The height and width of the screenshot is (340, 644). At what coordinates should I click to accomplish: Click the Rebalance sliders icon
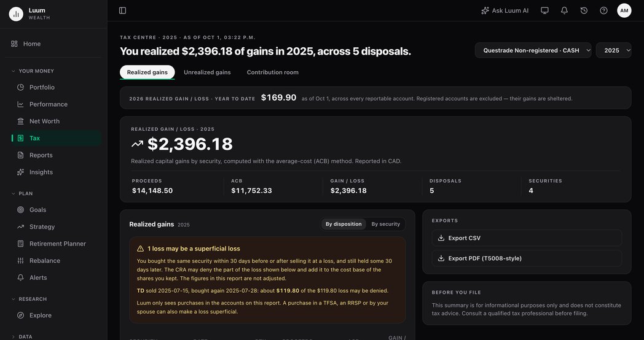(x=20, y=261)
